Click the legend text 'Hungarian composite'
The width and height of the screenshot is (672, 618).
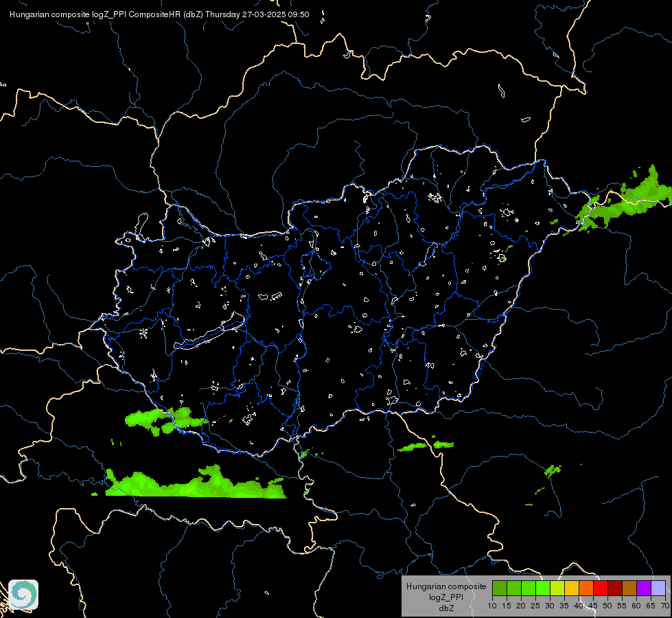[446, 586]
